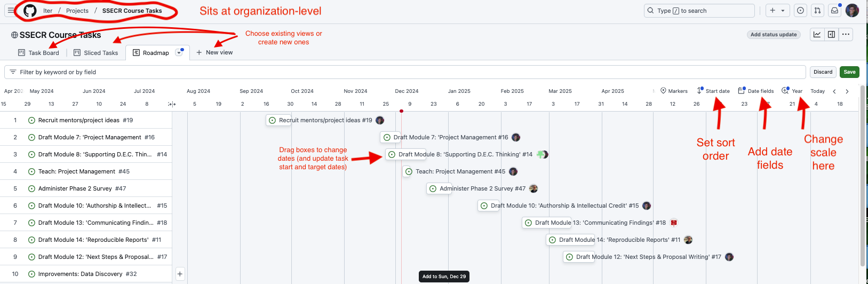This screenshot has width=868, height=284.
Task: Switch to the Sliced Tasks view tab
Action: [96, 53]
